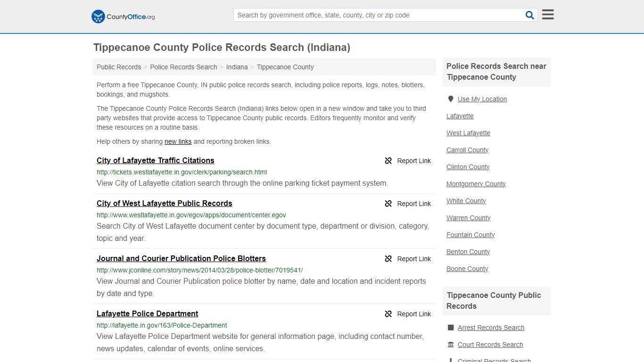
Task: Click the location pin icon beside Use My Location
Action: [x=451, y=99]
